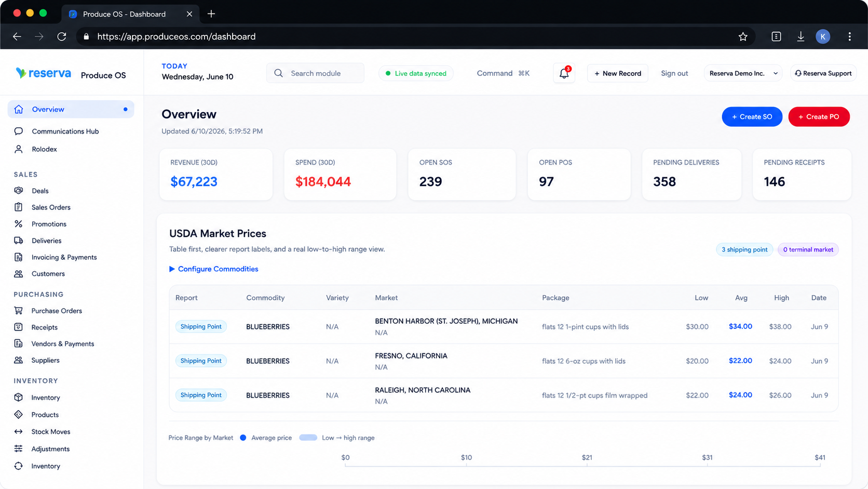Bookmark this page with star icon

pos(743,36)
